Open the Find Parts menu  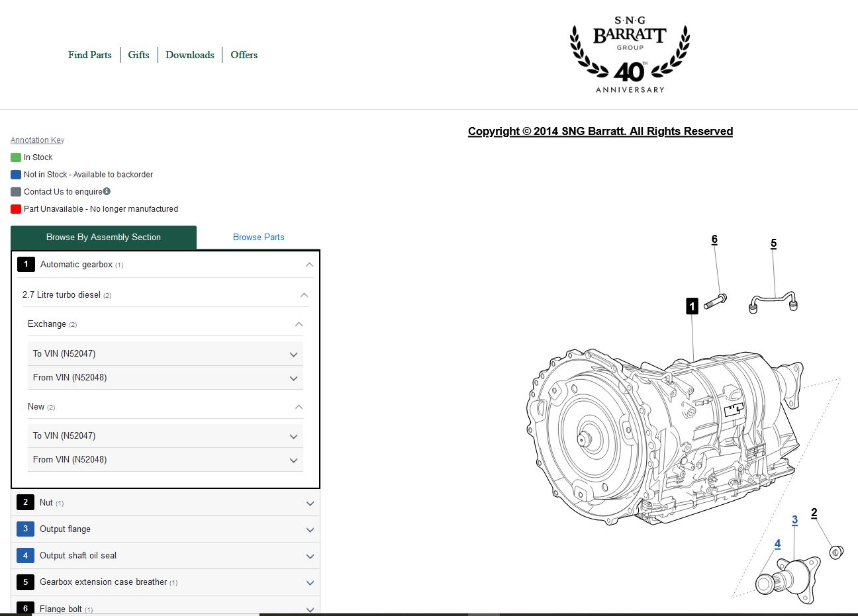point(89,55)
